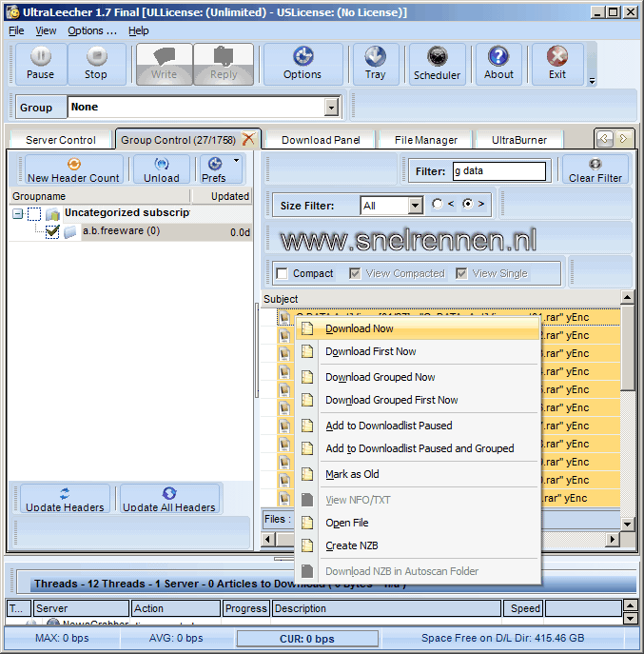Switch to the Download Panel tab

coord(321,140)
